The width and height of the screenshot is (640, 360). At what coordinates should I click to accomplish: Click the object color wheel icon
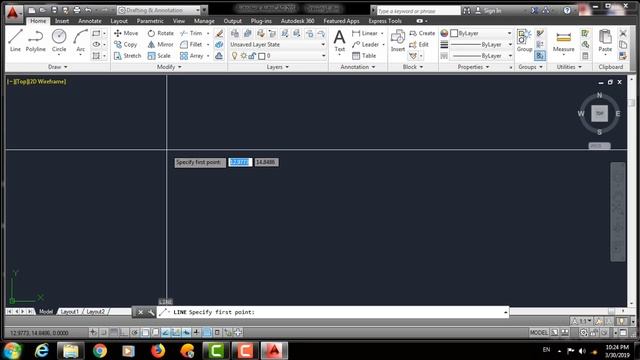click(444, 33)
